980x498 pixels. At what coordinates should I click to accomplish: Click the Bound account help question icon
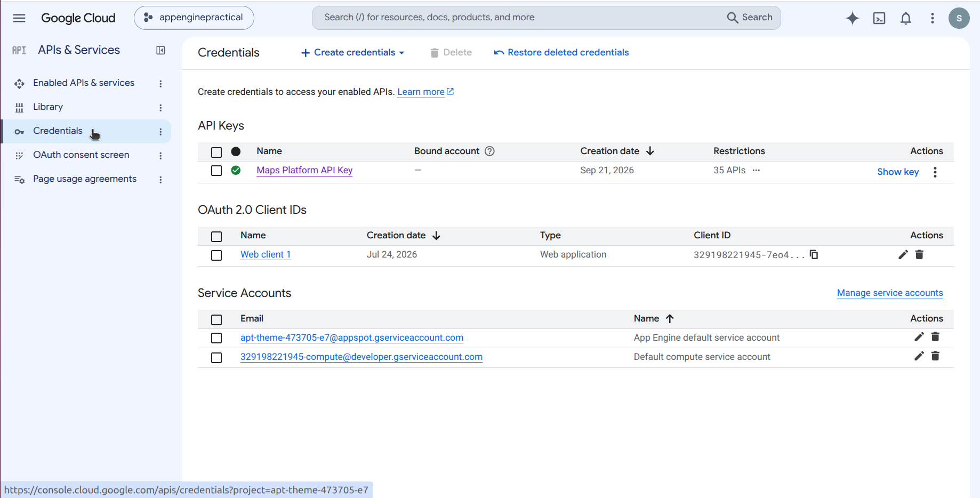pyautogui.click(x=489, y=151)
